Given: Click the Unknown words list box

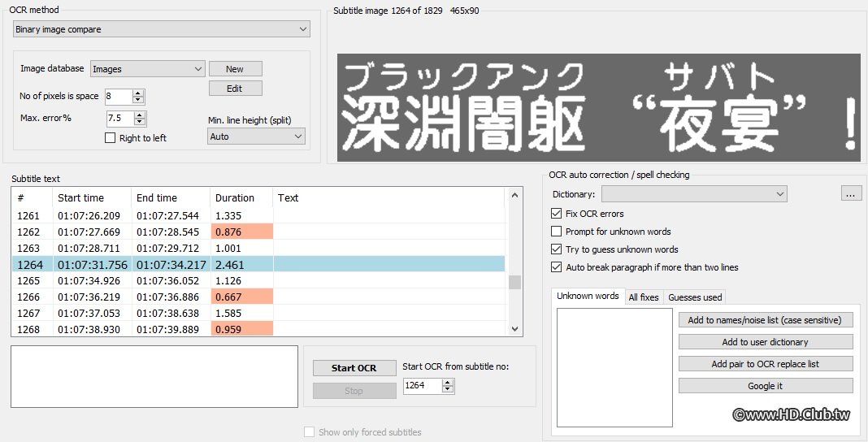Looking at the screenshot, I should click(x=614, y=367).
